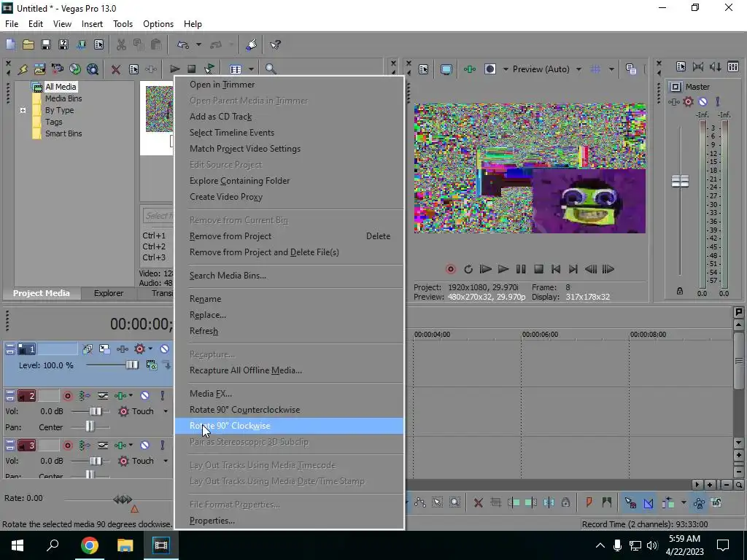Expand the By Type media bin
Viewport: 747px width, 560px height.
click(23, 111)
